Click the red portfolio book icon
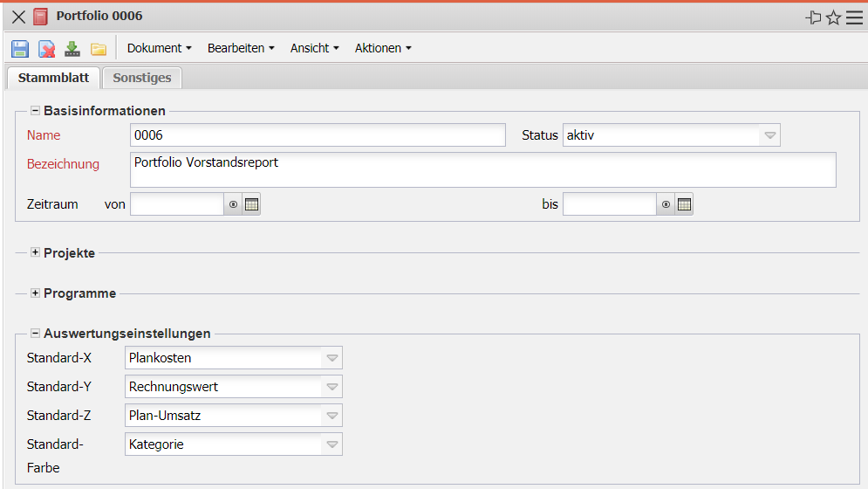This screenshot has width=868, height=489. (40, 17)
